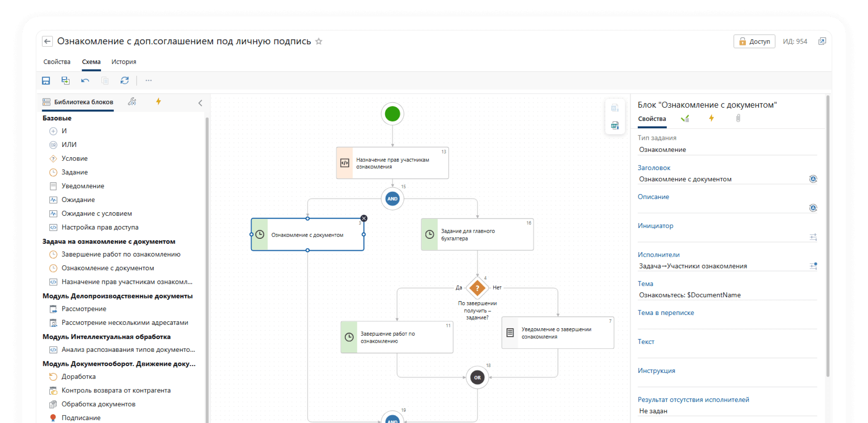This screenshot has width=868, height=423.
Task: Open the Исполнители settings sliders icon
Action: coord(813,266)
